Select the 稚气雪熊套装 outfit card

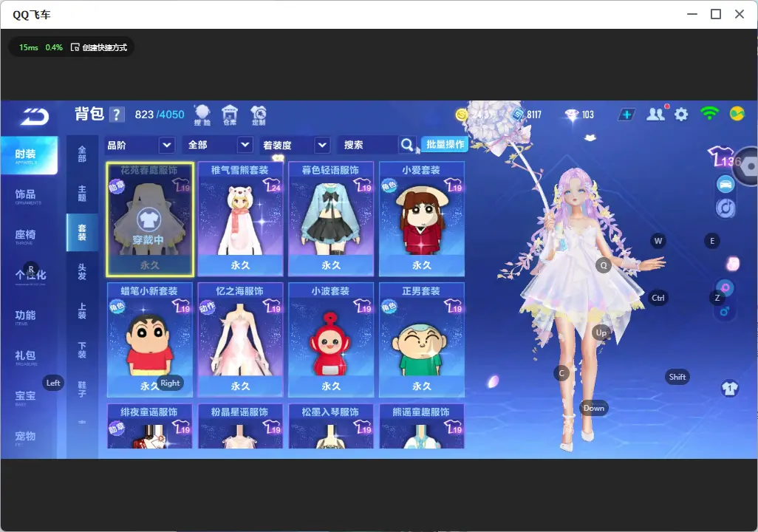(240, 219)
